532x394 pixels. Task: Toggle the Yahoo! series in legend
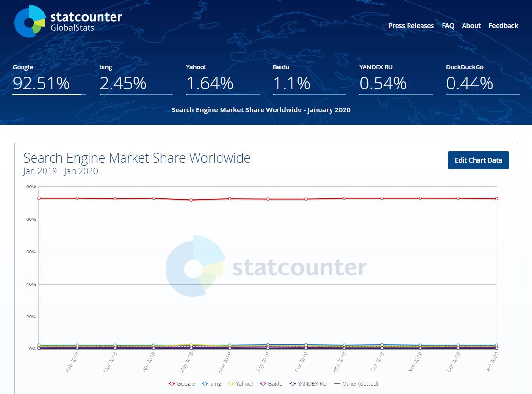pyautogui.click(x=240, y=383)
